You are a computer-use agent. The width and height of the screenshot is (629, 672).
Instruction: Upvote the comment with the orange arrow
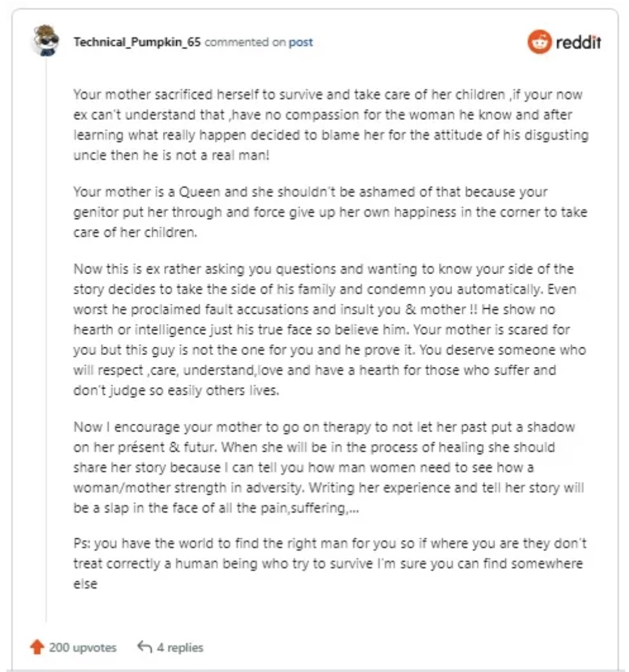(37, 647)
